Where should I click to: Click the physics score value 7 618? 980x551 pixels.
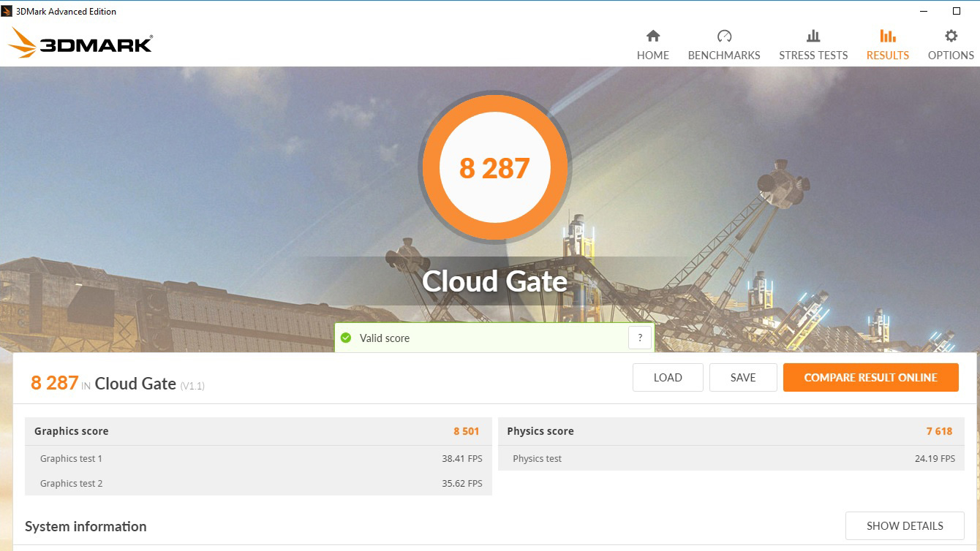(939, 431)
